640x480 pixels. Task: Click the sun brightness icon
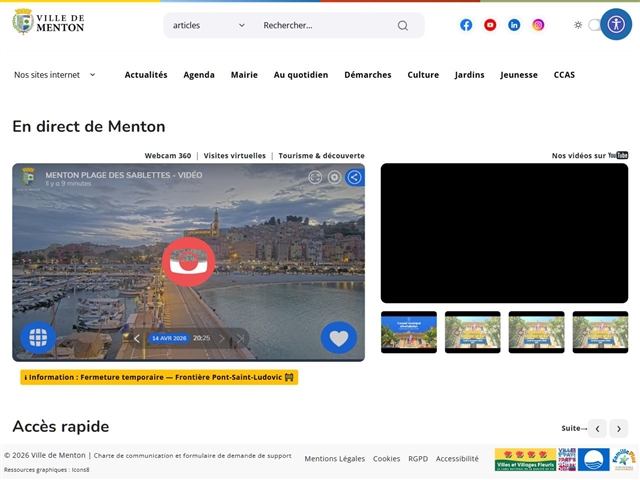pyautogui.click(x=578, y=25)
